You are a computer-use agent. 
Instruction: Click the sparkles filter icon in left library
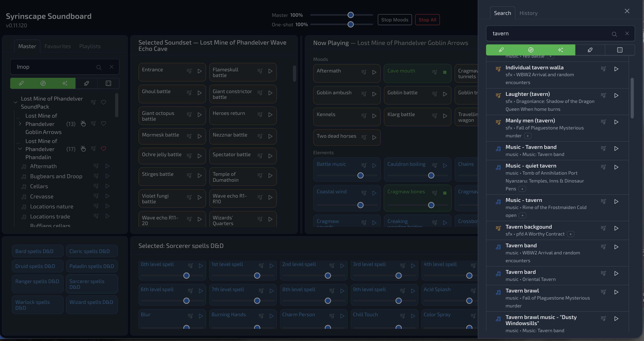pos(64,83)
